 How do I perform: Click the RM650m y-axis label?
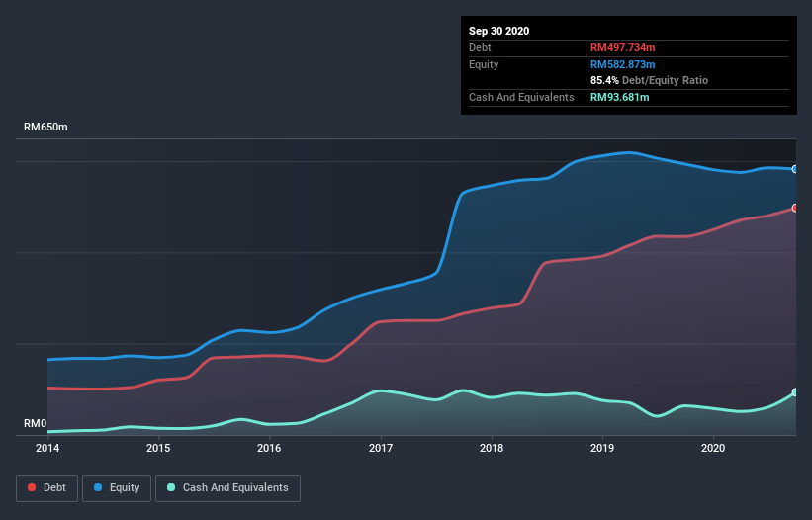pos(45,127)
